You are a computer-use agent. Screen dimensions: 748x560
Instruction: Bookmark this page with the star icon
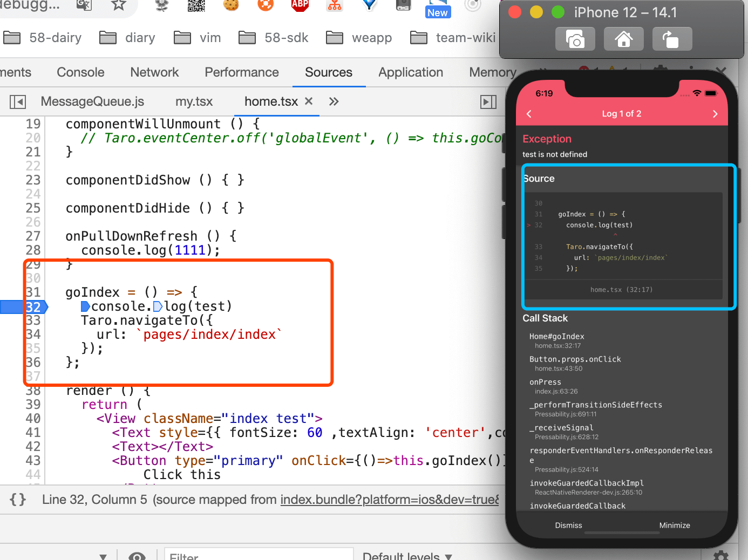118,5
